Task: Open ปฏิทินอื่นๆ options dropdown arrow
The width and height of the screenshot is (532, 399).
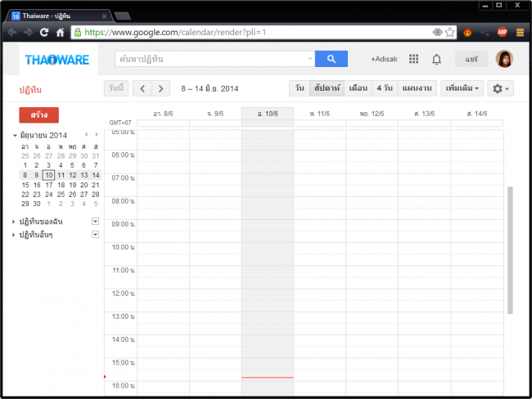Action: coord(95,234)
